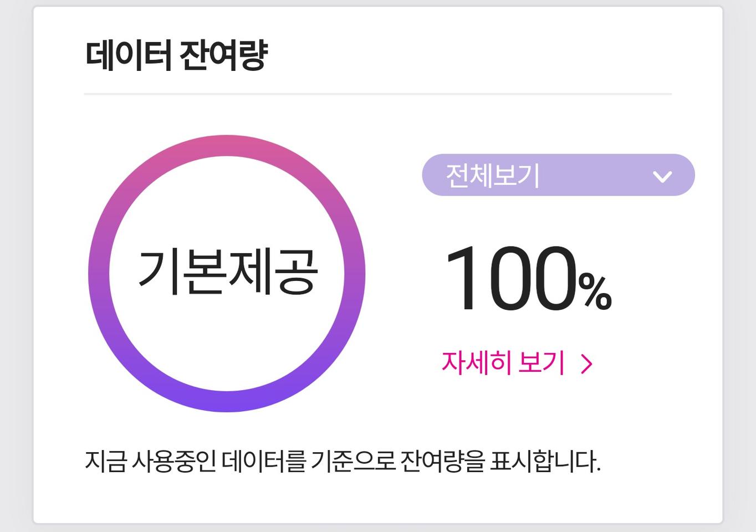The width and height of the screenshot is (756, 532).
Task: Click the pink chevron arrow beside 자세히 보기
Action: coord(587,363)
